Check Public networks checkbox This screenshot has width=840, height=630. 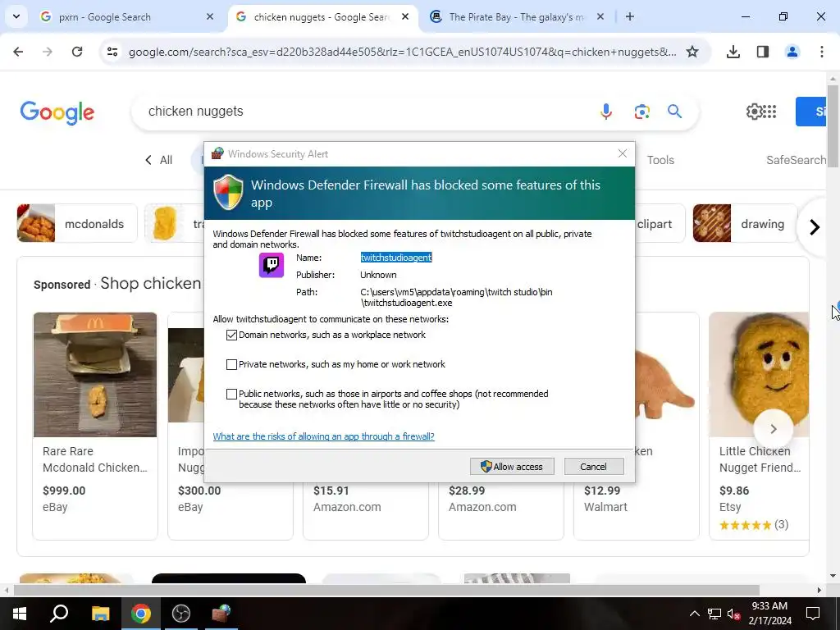(231, 394)
